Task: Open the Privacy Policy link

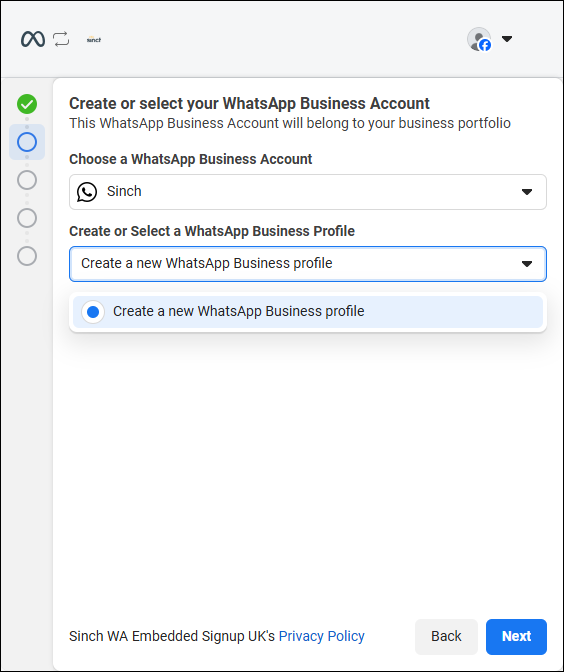Action: 321,636
